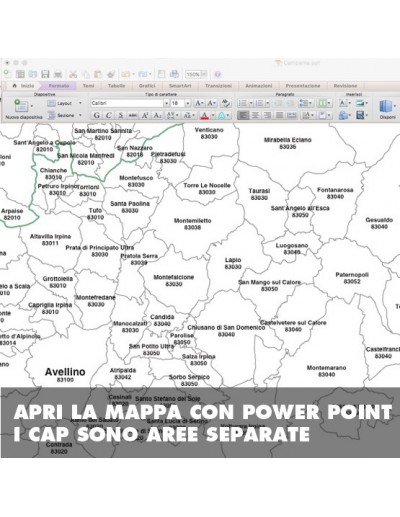Select the Avellino 83100 label on map

pyautogui.click(x=65, y=375)
